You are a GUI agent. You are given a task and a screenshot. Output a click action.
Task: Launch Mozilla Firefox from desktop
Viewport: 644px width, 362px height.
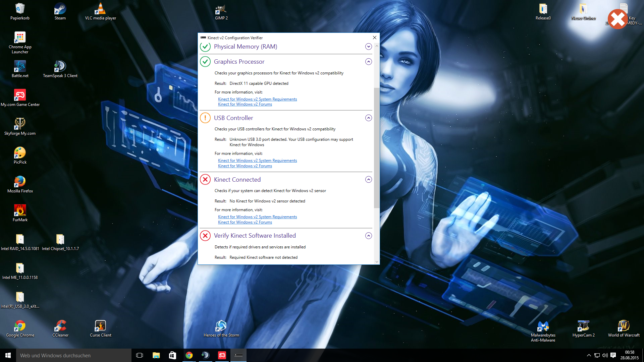click(20, 184)
